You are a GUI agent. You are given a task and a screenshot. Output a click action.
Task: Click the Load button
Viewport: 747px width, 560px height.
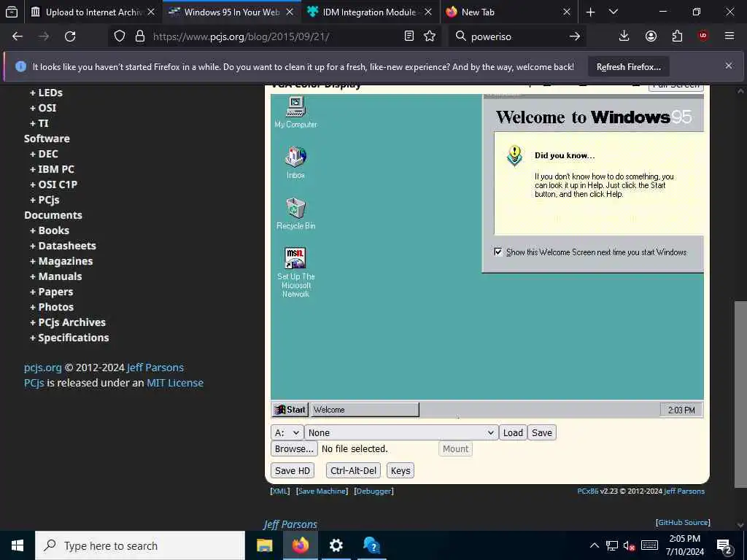coord(513,432)
